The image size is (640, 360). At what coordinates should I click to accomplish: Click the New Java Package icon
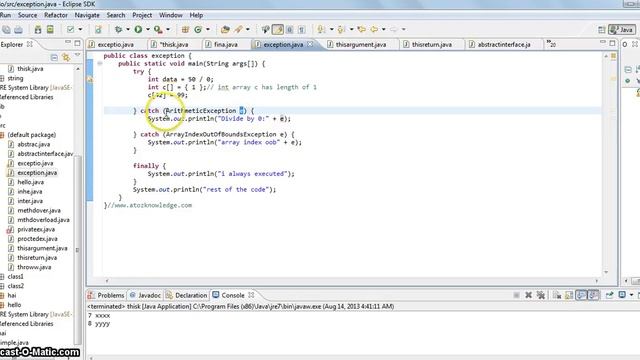[185, 29]
